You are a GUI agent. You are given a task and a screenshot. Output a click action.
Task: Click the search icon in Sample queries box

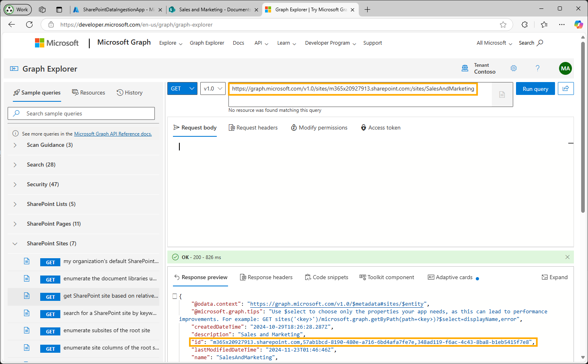click(x=16, y=113)
